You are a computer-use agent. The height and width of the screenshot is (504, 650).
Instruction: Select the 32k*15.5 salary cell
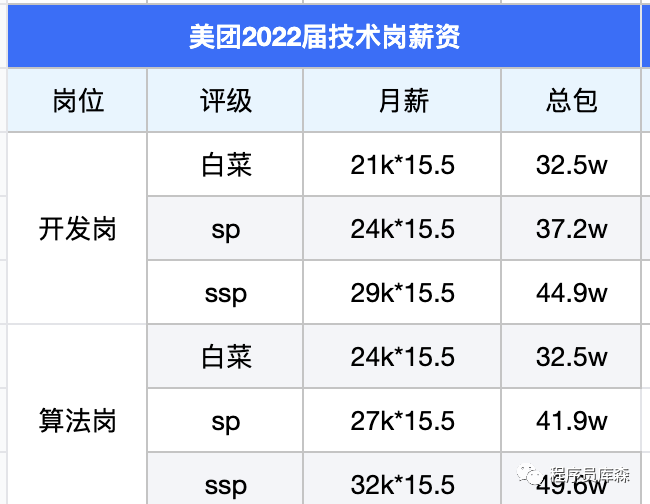(x=403, y=485)
